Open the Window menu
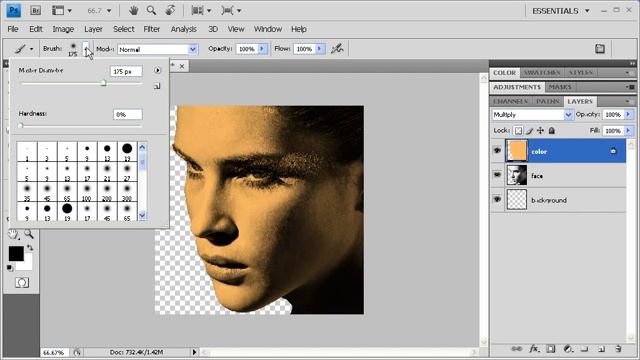The image size is (640, 360). tap(268, 29)
